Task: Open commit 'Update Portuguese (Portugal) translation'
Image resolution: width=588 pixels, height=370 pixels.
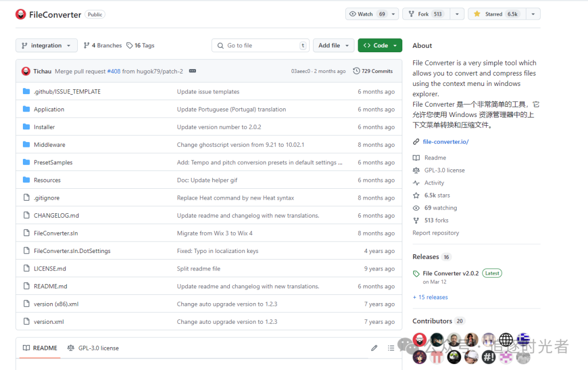Action: (x=231, y=109)
